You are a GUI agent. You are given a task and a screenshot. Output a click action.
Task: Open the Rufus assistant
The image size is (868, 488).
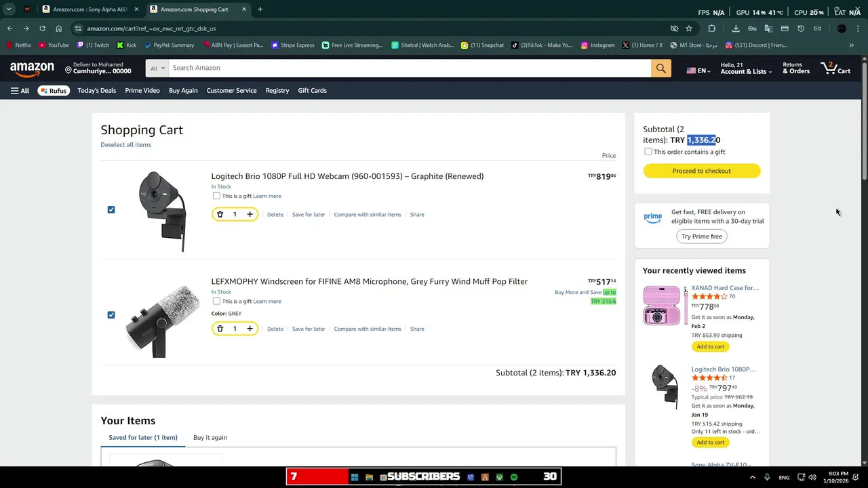54,90
